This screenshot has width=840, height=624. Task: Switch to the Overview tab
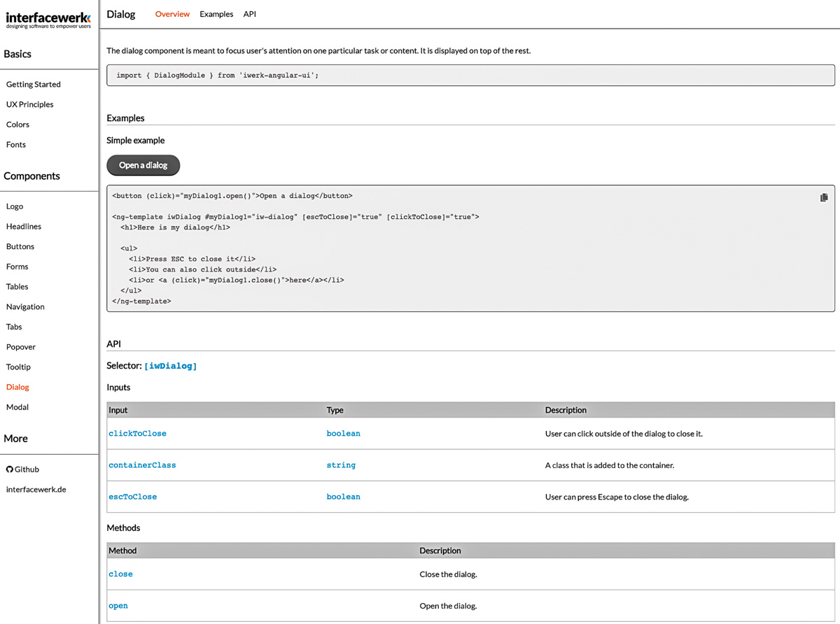tap(172, 13)
